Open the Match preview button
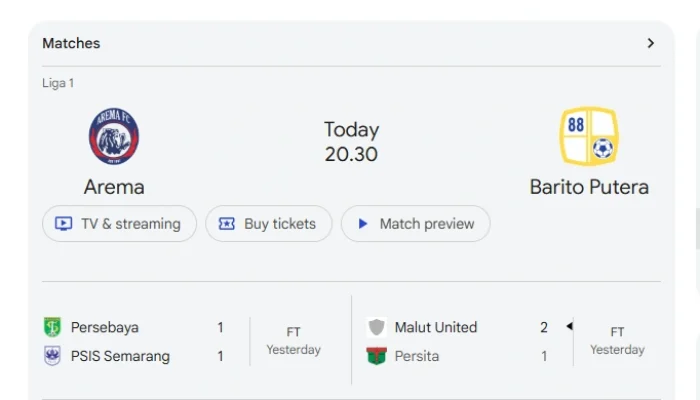 pyautogui.click(x=416, y=224)
